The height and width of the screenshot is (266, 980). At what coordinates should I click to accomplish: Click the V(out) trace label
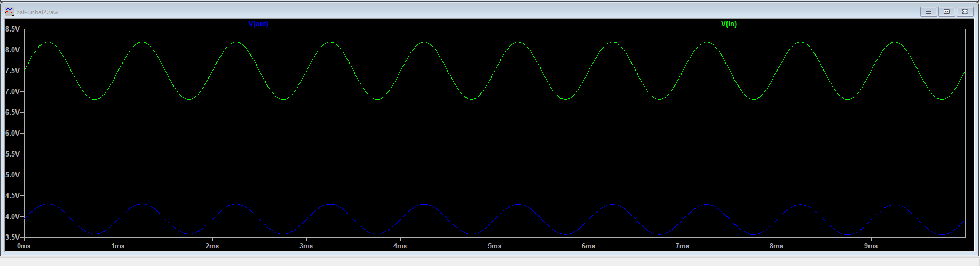point(258,24)
